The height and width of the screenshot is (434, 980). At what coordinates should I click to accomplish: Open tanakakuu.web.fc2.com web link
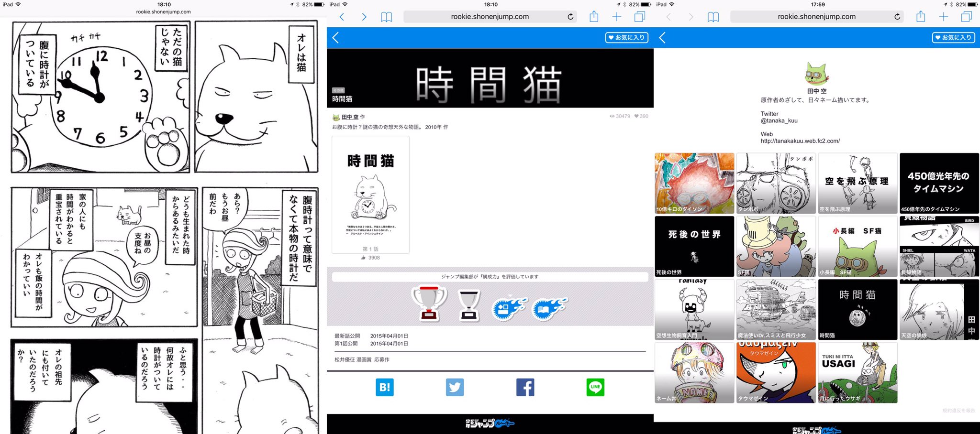click(x=800, y=141)
